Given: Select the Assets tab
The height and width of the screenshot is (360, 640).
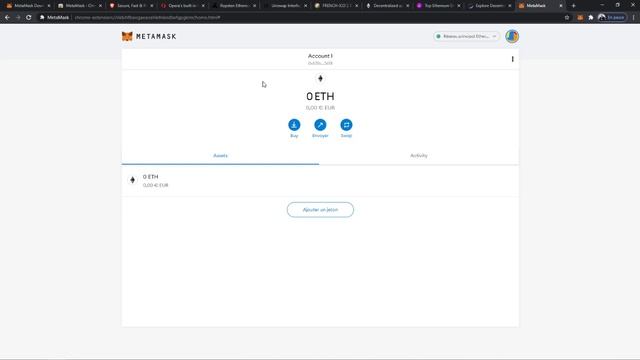Looking at the screenshot, I should 220,156.
